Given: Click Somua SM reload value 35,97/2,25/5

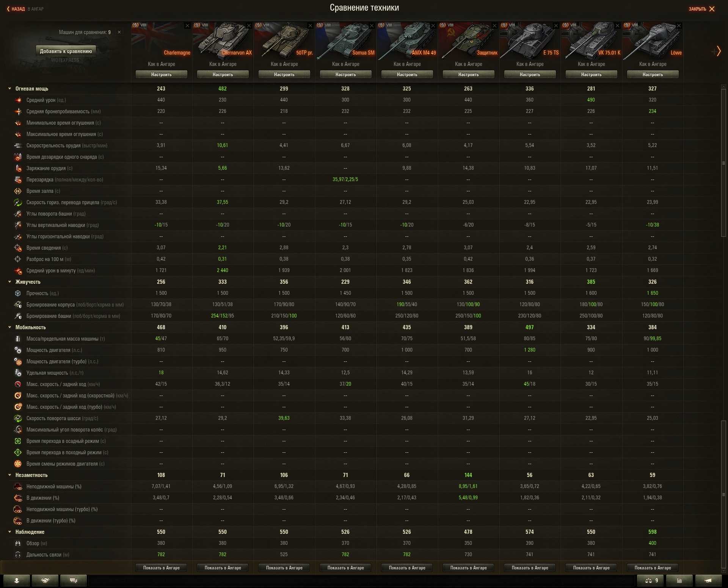Looking at the screenshot, I should point(345,180).
